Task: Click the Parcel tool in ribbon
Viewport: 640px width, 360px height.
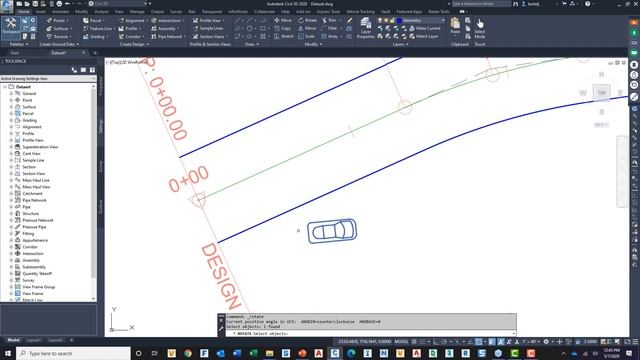Action: [93, 20]
